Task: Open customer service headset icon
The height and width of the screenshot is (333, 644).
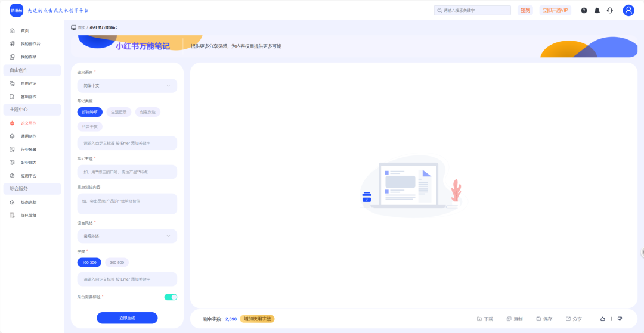Action: (610, 10)
